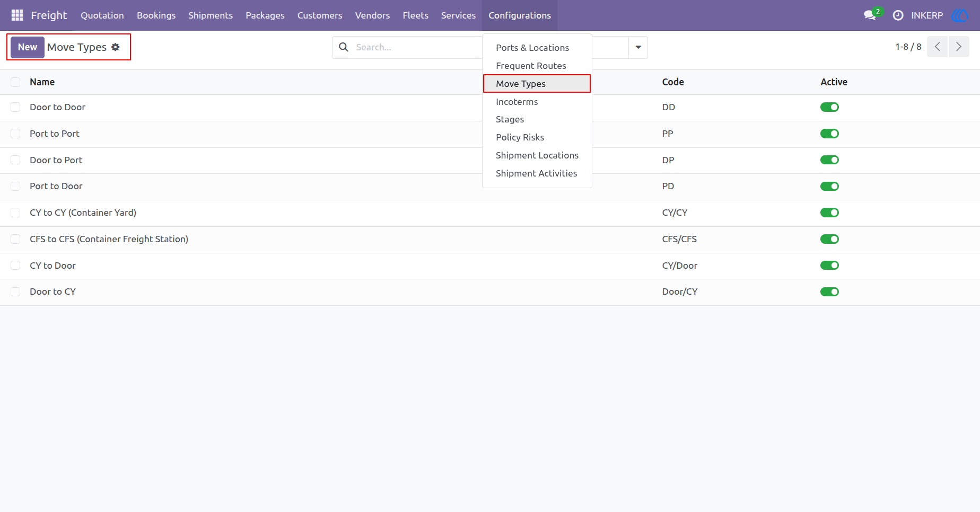
Task: Open Shipment Activities menu entry
Action: (537, 173)
